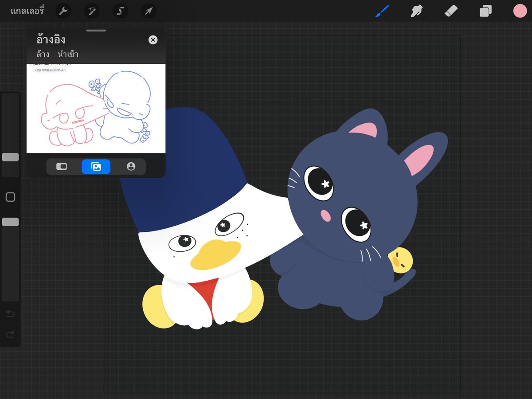Tap the Undo arrow on sidebar
This screenshot has width=532, height=399.
(x=10, y=314)
